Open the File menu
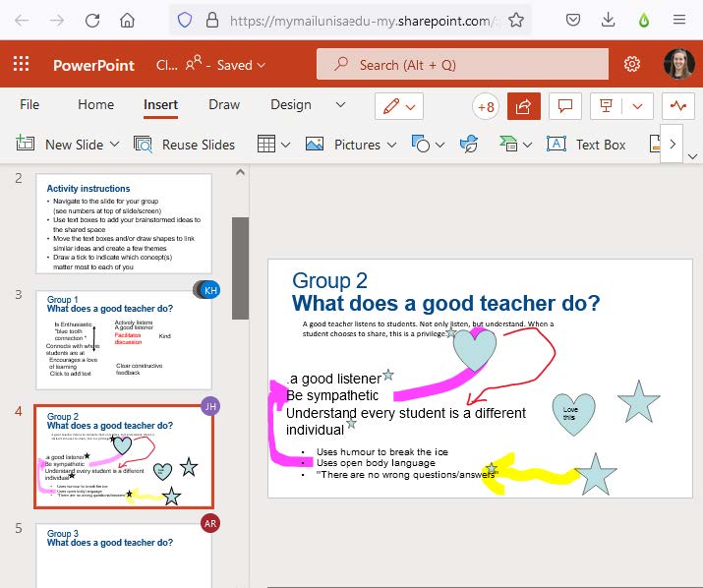The height and width of the screenshot is (588, 703). tap(29, 105)
